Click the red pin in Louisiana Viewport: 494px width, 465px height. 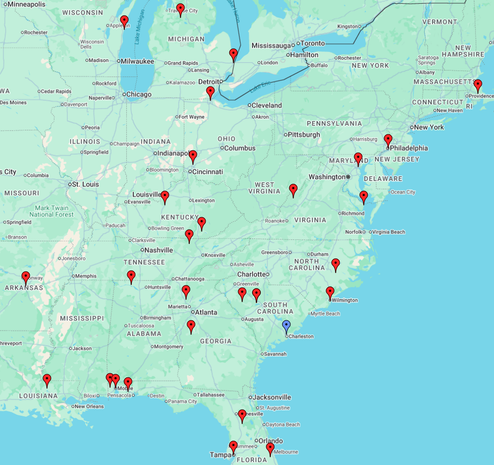47,381
